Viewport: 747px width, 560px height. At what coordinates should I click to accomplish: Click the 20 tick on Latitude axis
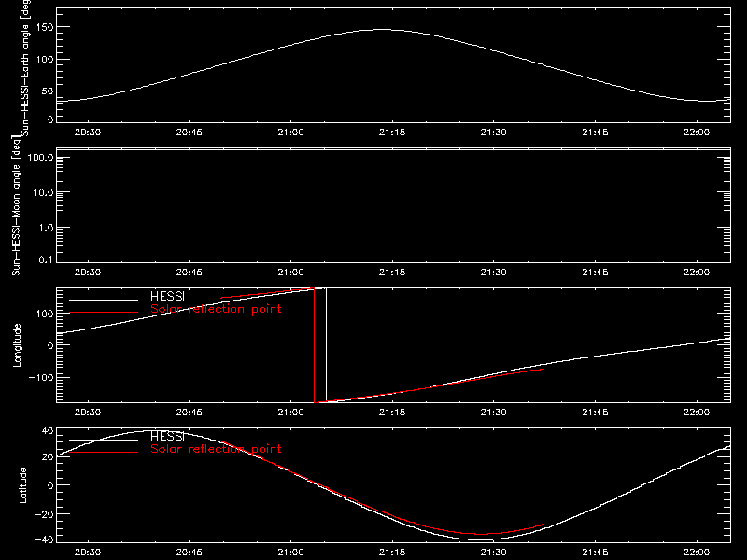pos(48,457)
